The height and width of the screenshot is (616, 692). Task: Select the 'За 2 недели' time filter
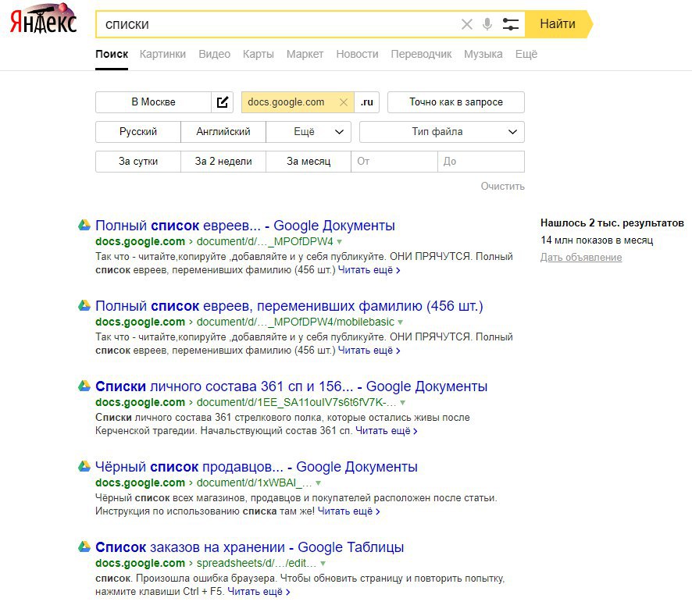223,161
